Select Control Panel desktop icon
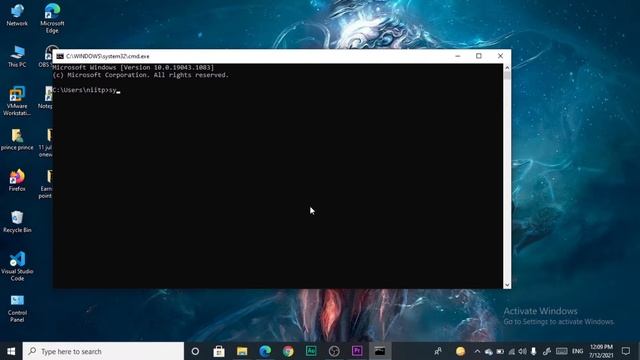The image size is (640, 360). tap(17, 308)
